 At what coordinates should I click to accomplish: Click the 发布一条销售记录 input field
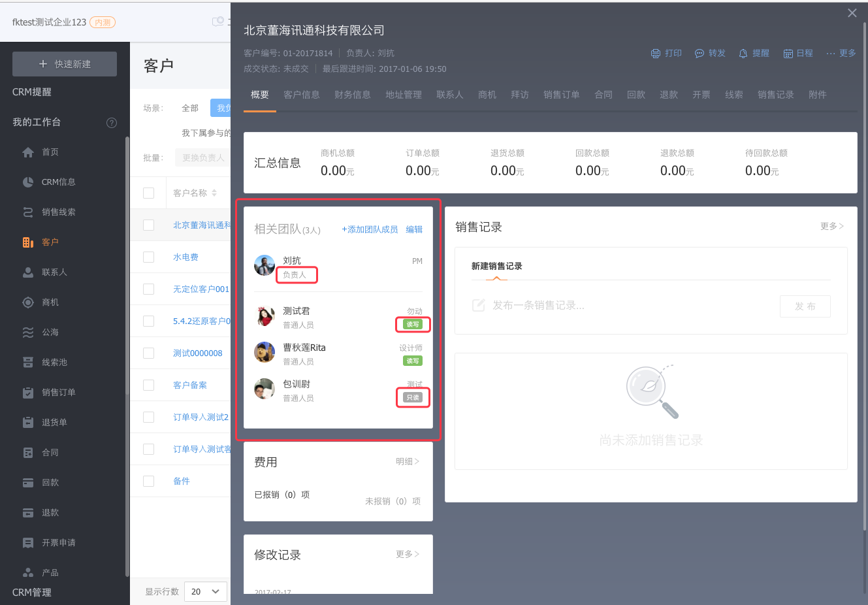click(x=620, y=306)
